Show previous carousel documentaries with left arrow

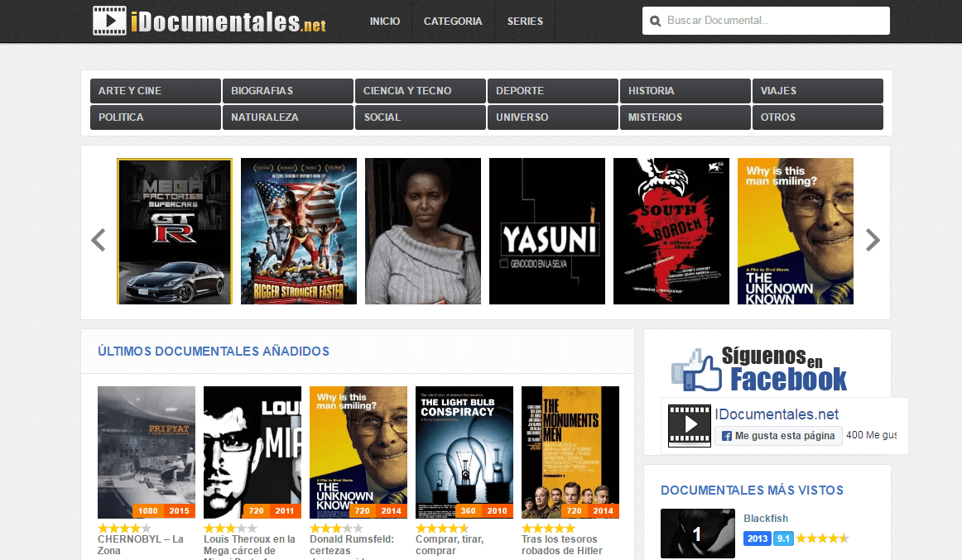click(99, 240)
